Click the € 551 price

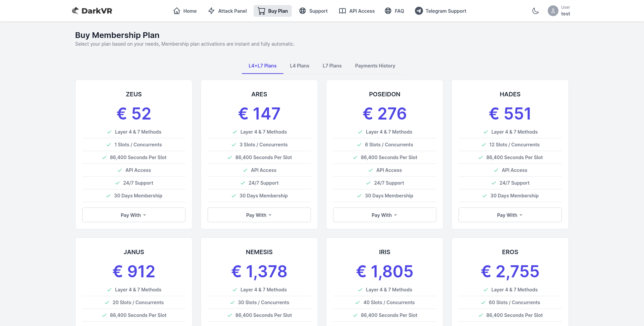coord(510,113)
